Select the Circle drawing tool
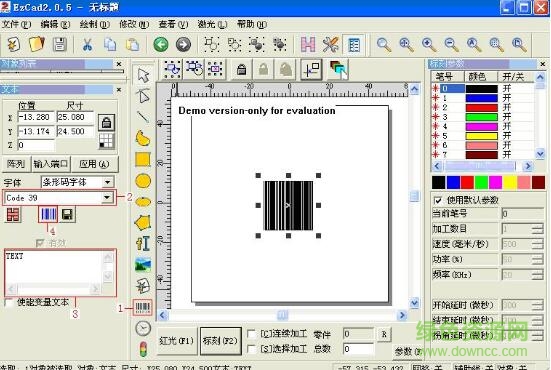 click(143, 181)
